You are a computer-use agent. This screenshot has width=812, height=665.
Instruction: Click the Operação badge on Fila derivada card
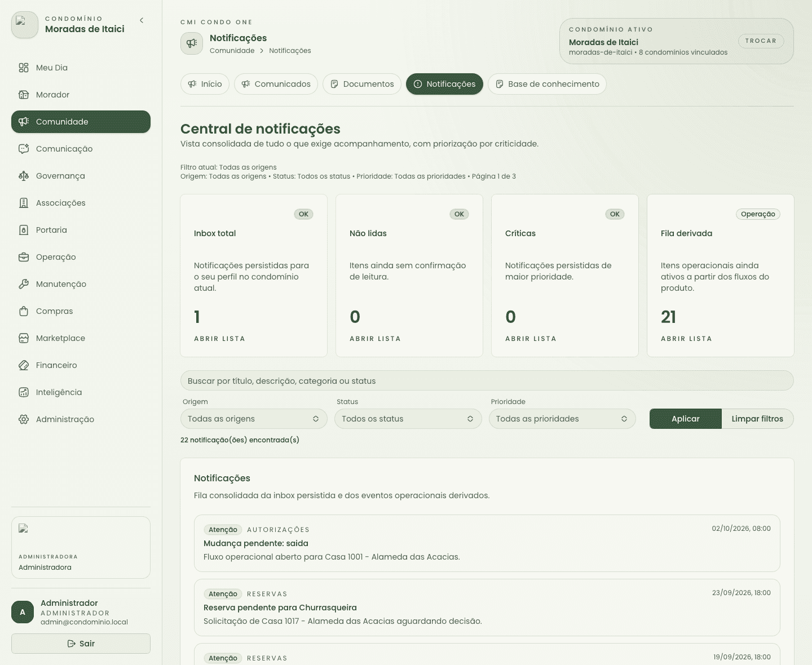click(758, 214)
